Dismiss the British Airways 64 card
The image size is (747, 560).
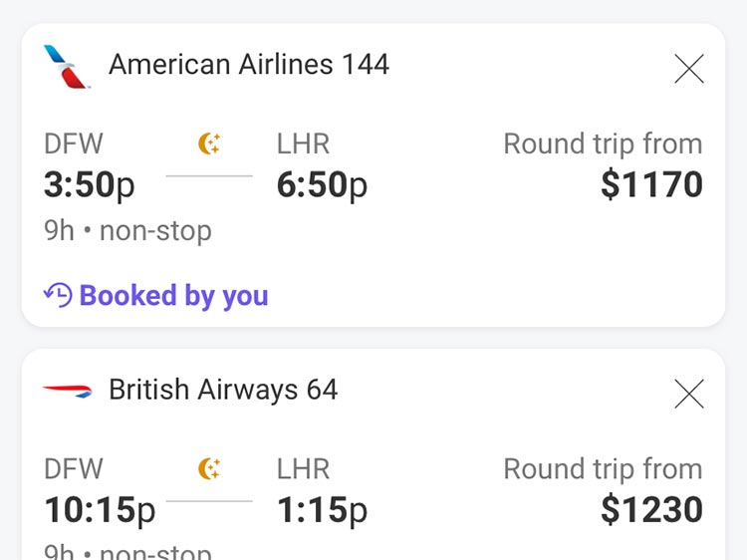tap(688, 394)
